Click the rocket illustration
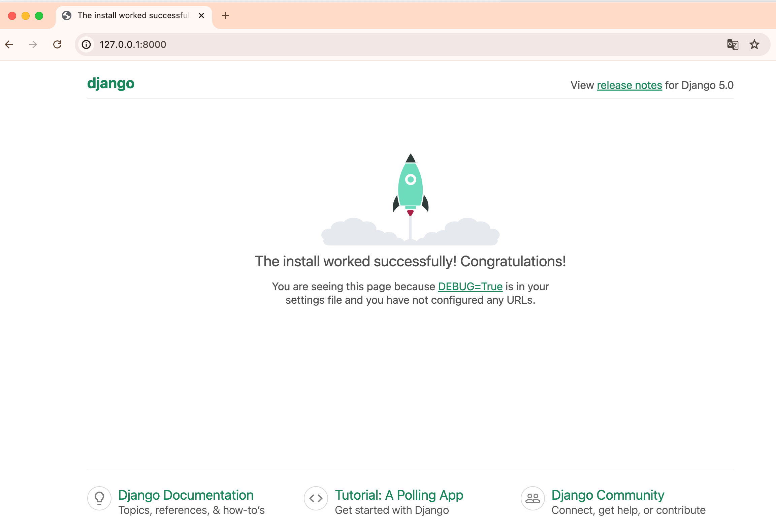The image size is (776, 532). 410,199
